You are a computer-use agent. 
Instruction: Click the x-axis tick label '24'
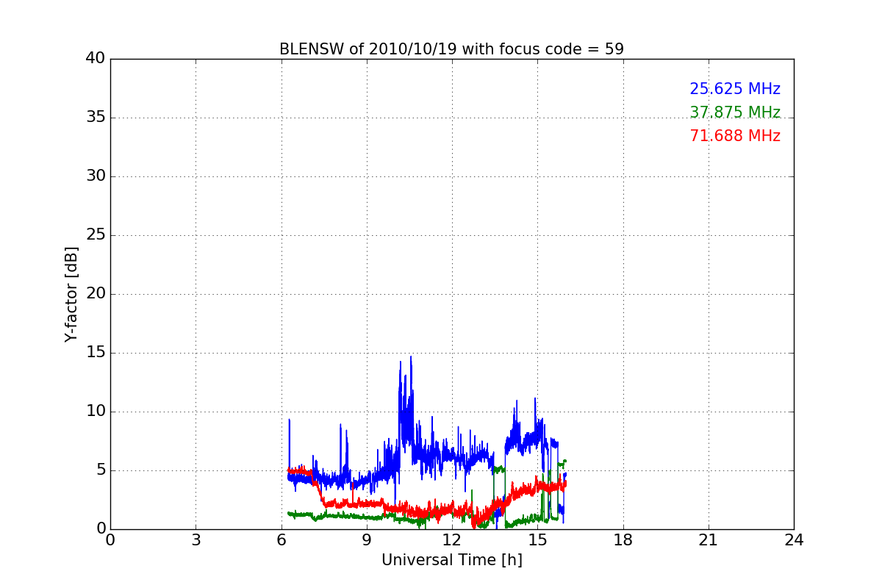coord(794,540)
